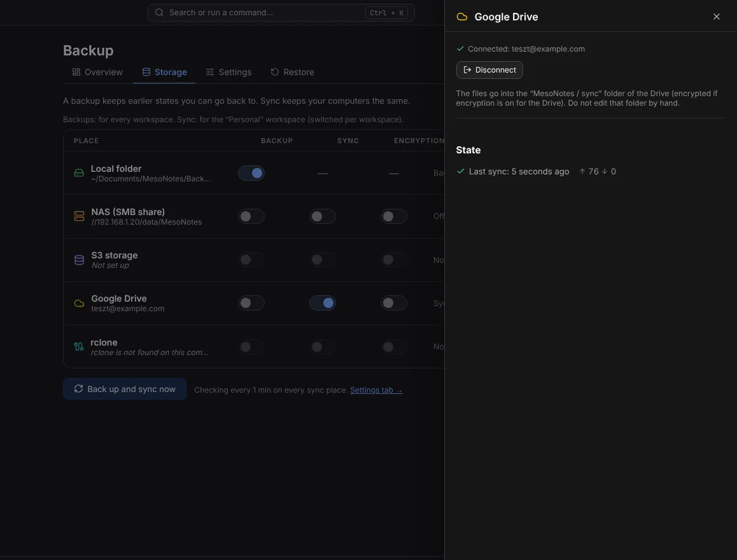Start Back up and sync now
This screenshot has height=560, width=737.
point(125,389)
